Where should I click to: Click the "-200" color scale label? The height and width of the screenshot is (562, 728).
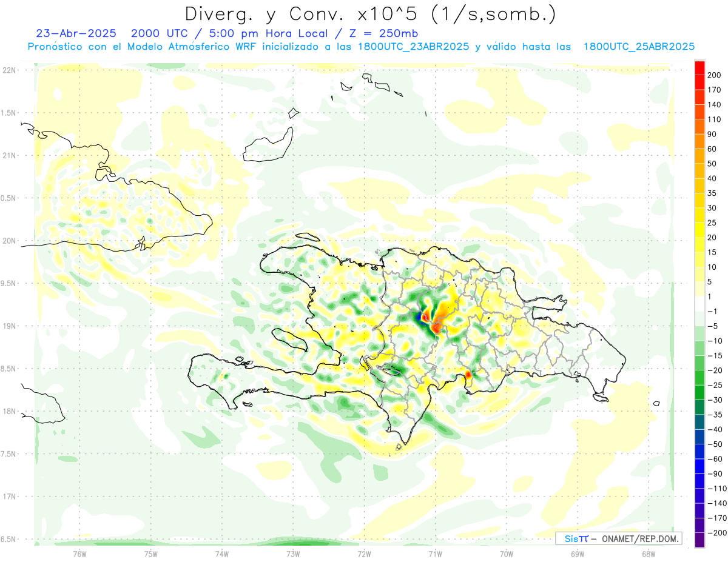click(716, 533)
